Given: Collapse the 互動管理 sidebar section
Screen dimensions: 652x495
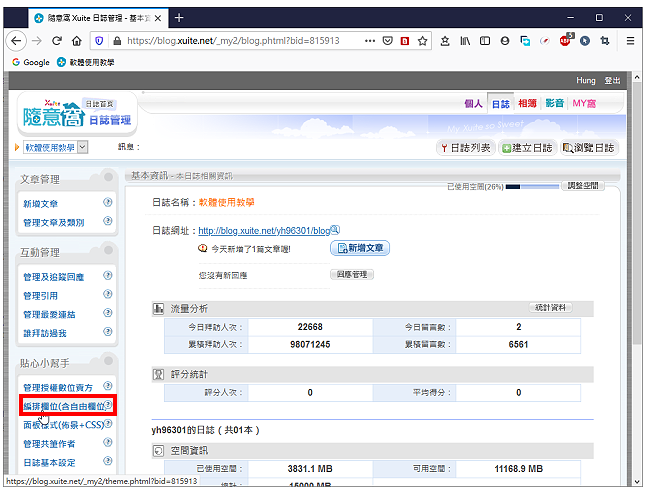Looking at the screenshot, I should point(109,250).
